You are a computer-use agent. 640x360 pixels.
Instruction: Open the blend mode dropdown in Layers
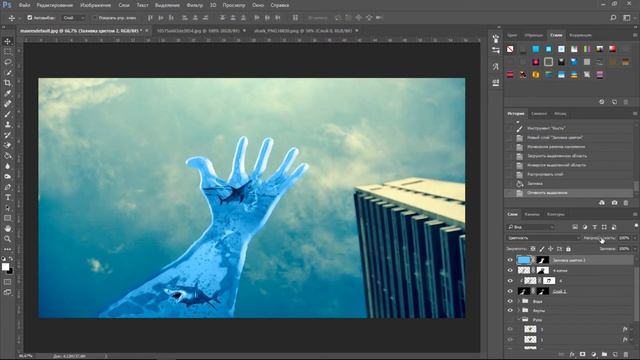pyautogui.click(x=544, y=238)
